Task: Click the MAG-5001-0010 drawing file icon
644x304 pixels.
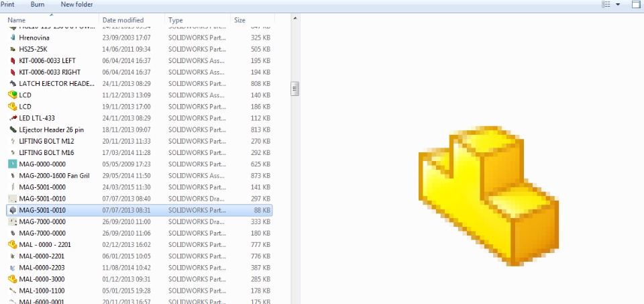Action: coord(12,199)
